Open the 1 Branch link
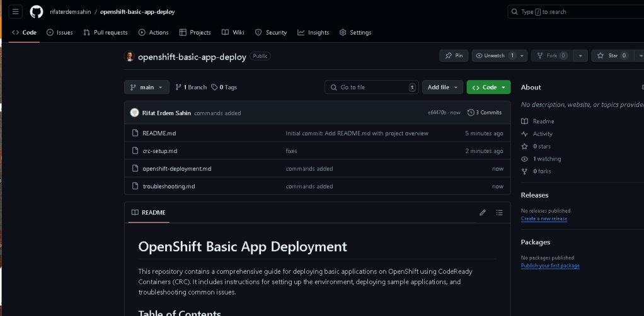This screenshot has width=644, height=316. 191,87
